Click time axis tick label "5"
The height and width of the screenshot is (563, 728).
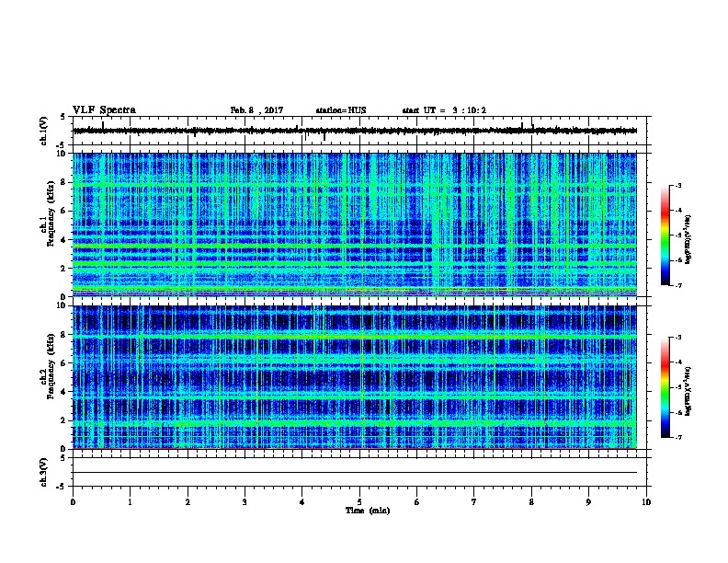(x=359, y=502)
